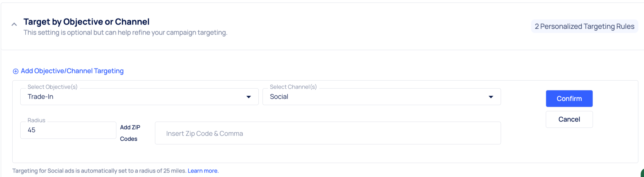
Task: Click the Target by Objective or Channel heading
Action: tap(86, 22)
